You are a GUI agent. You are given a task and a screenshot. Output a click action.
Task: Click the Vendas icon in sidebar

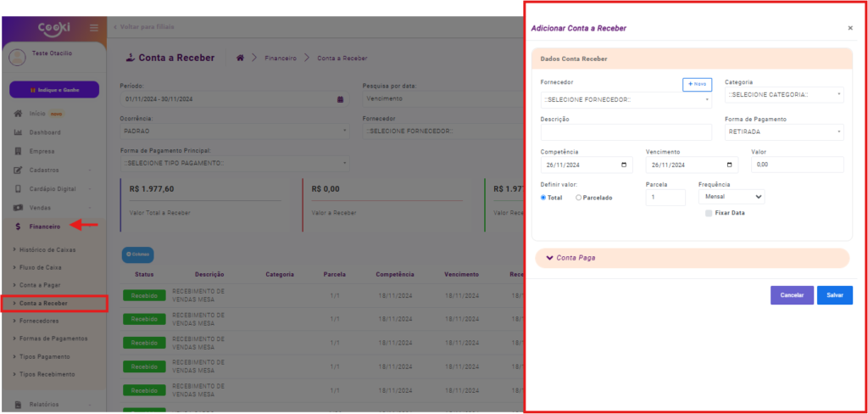(x=18, y=208)
